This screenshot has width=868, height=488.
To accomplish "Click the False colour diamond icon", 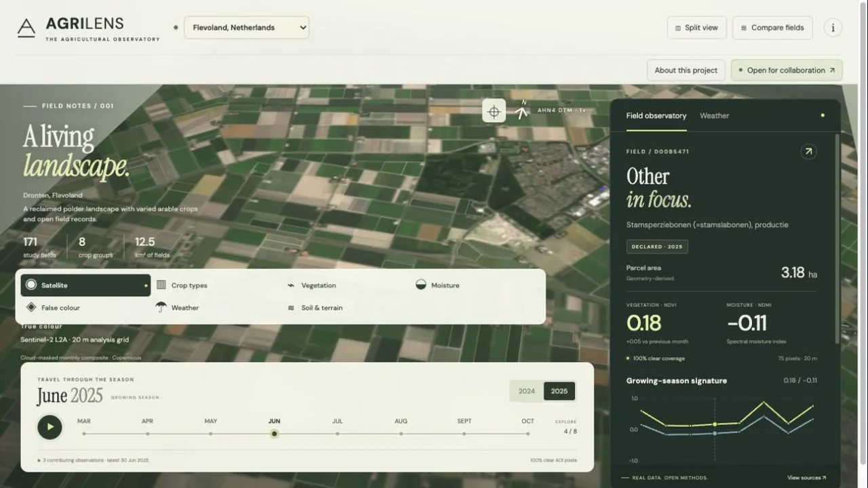I will tap(31, 307).
